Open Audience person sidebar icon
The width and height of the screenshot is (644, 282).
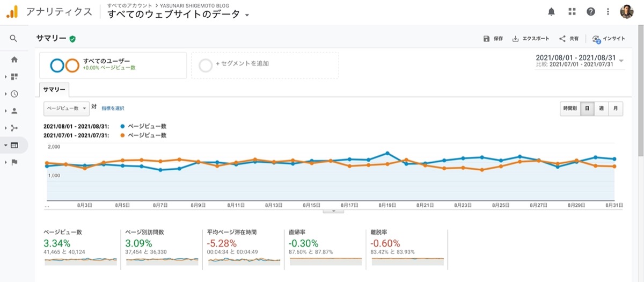click(14, 111)
